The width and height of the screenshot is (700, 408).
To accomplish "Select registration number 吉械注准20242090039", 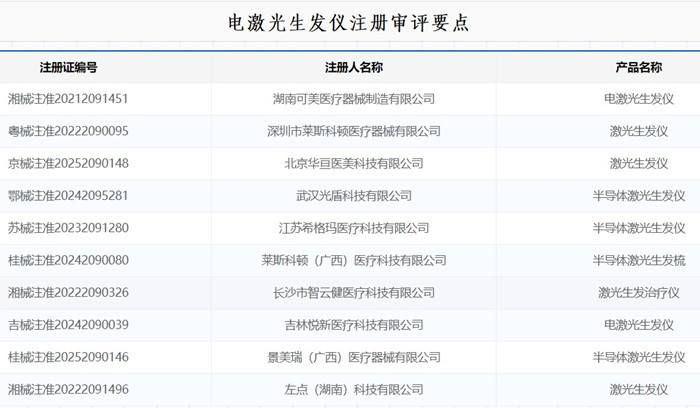I will [68, 325].
